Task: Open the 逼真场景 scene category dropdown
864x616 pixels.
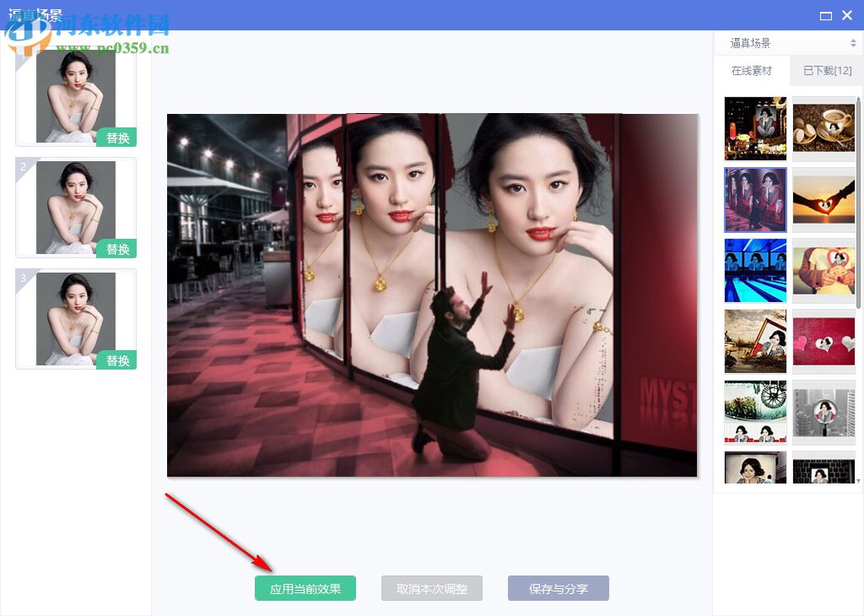Action: coord(788,41)
